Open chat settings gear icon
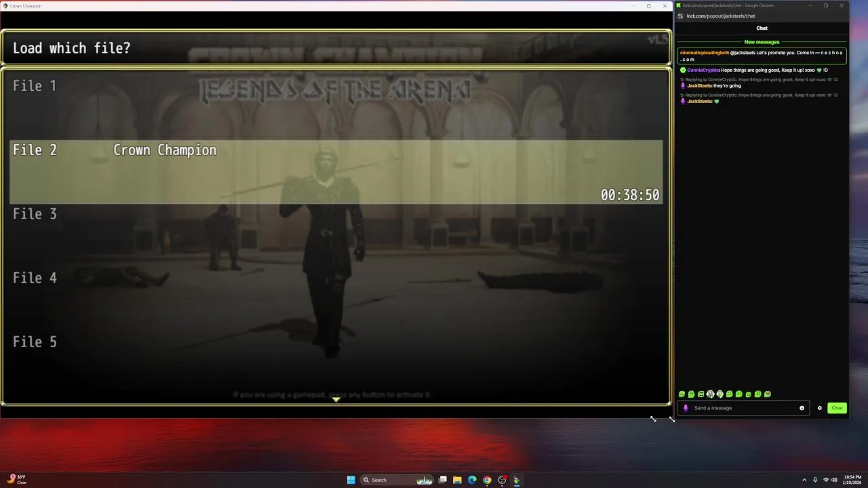 click(x=819, y=408)
